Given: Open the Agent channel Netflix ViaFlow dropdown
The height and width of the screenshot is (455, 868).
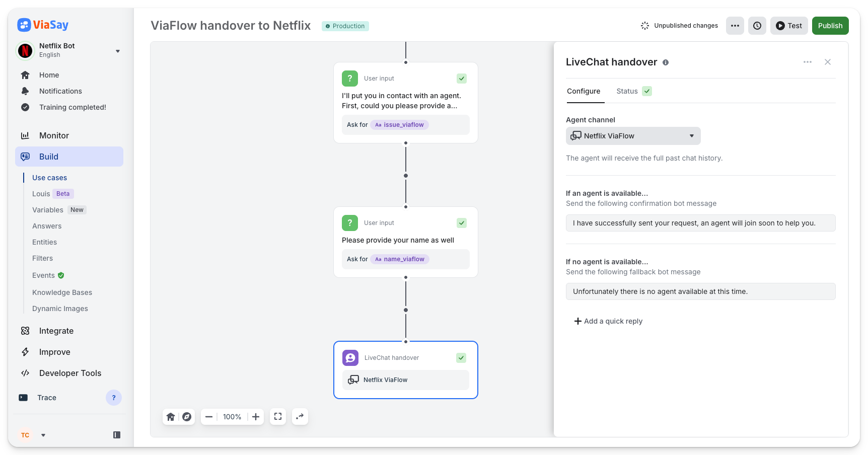Looking at the screenshot, I should click(x=633, y=136).
